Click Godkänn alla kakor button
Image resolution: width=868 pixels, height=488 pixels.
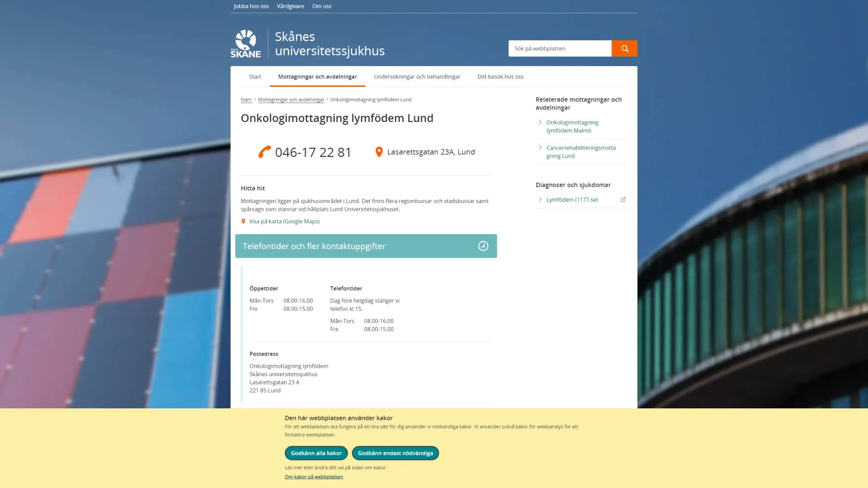316,453
